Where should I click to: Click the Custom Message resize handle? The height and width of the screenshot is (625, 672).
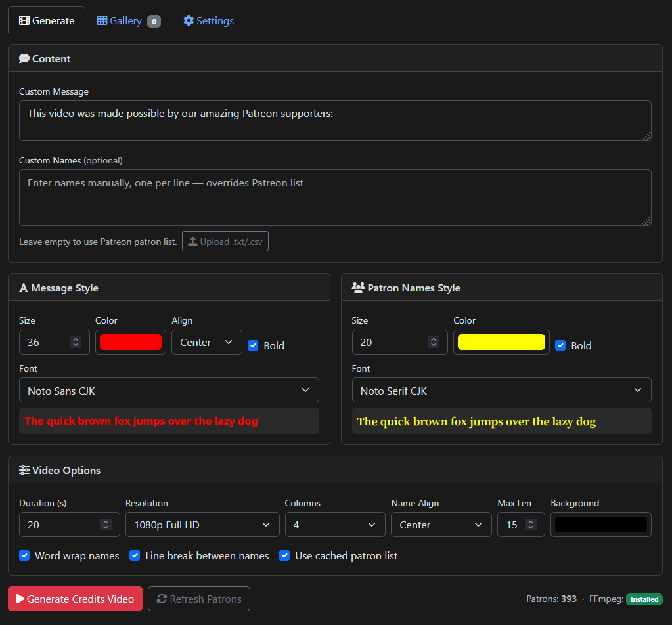pyautogui.click(x=646, y=136)
